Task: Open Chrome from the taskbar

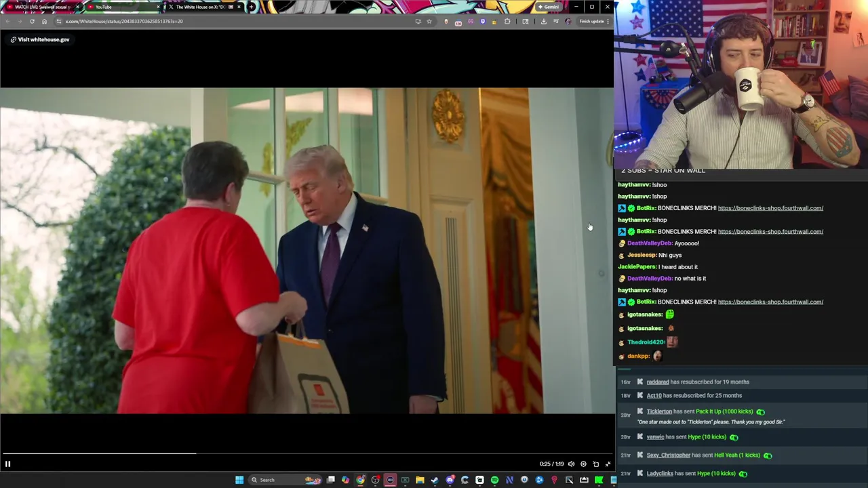Action: click(x=360, y=480)
